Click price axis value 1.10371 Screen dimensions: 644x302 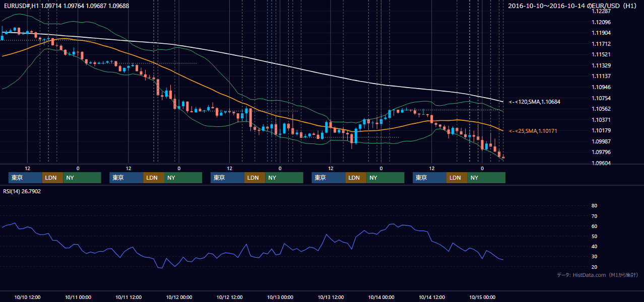tap(601, 120)
